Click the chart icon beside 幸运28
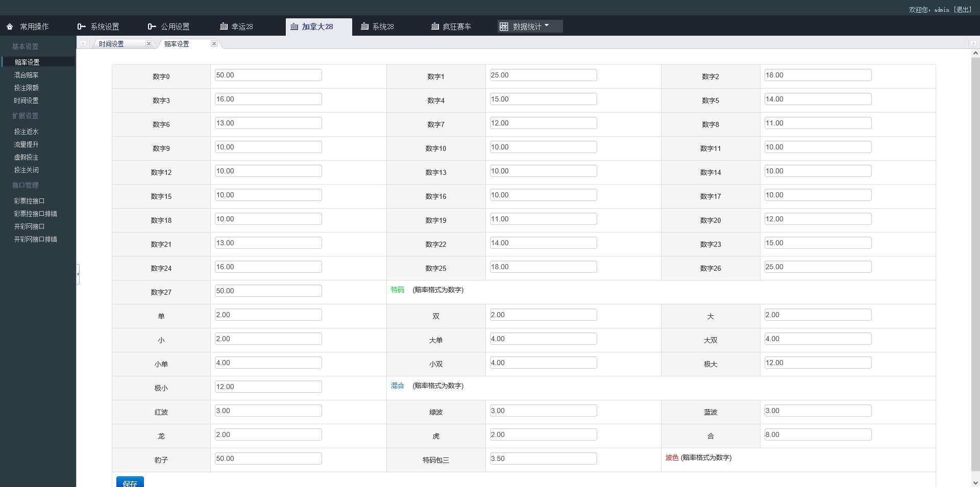The image size is (980, 487). click(224, 27)
